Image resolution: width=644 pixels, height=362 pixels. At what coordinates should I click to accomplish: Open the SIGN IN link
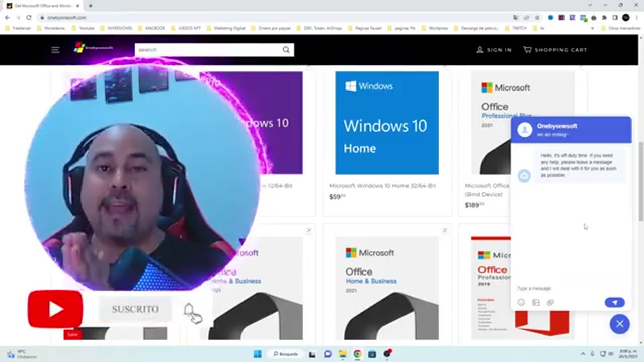coord(494,50)
